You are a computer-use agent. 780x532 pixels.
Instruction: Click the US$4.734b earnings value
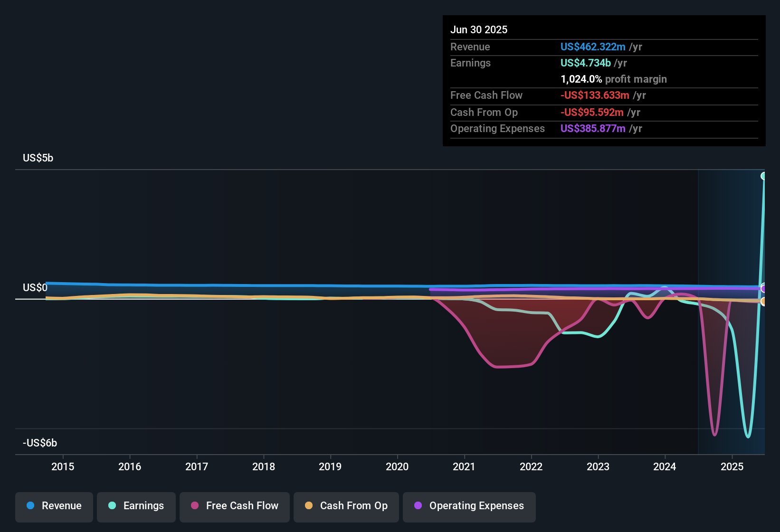pyautogui.click(x=586, y=63)
